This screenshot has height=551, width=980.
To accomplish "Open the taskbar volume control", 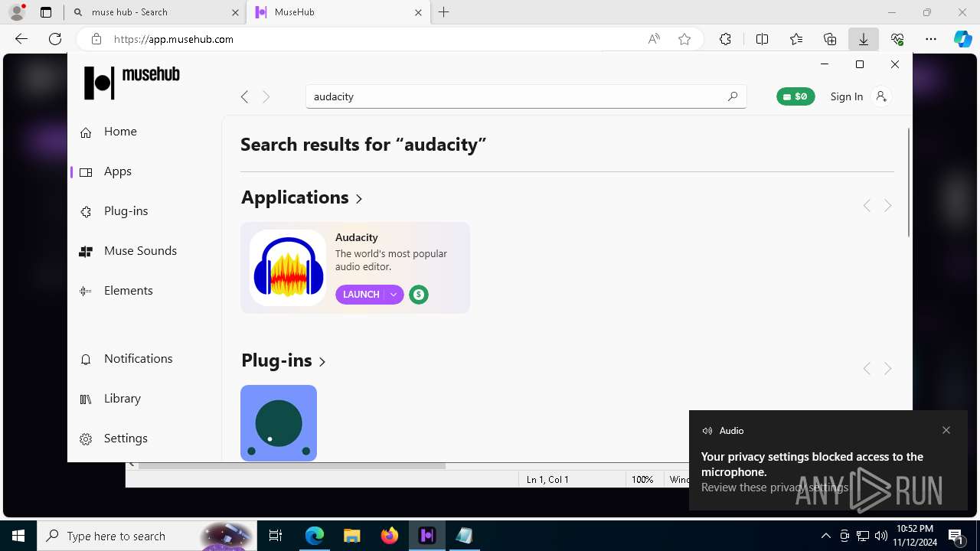I will (x=881, y=536).
